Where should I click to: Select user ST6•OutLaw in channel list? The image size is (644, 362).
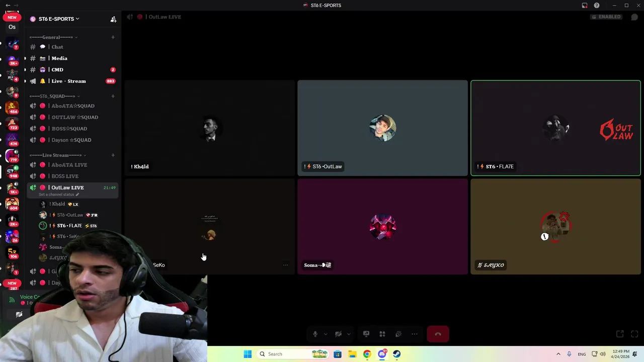[x=78, y=215]
